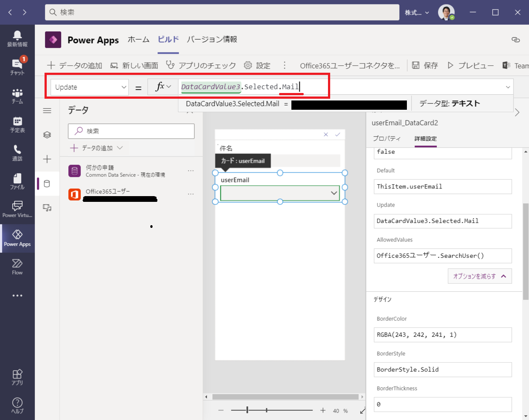Open Teams (チーム) in sidebar
Screen dimensions: 529x420
tap(17, 95)
